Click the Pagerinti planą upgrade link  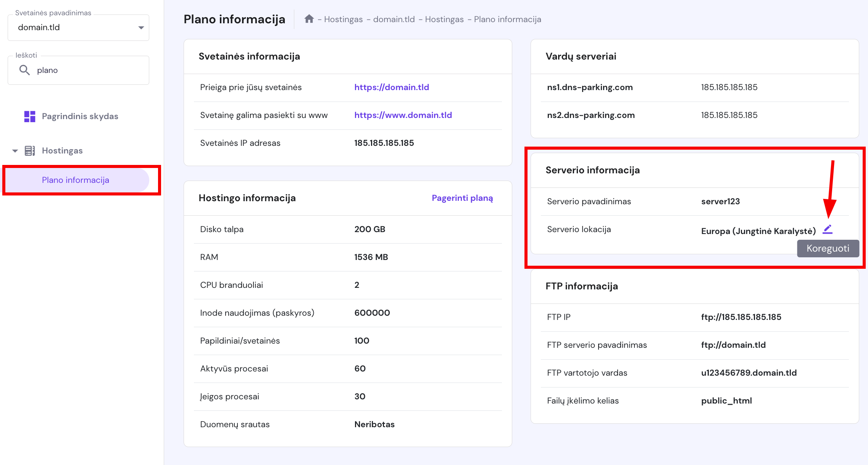(462, 198)
